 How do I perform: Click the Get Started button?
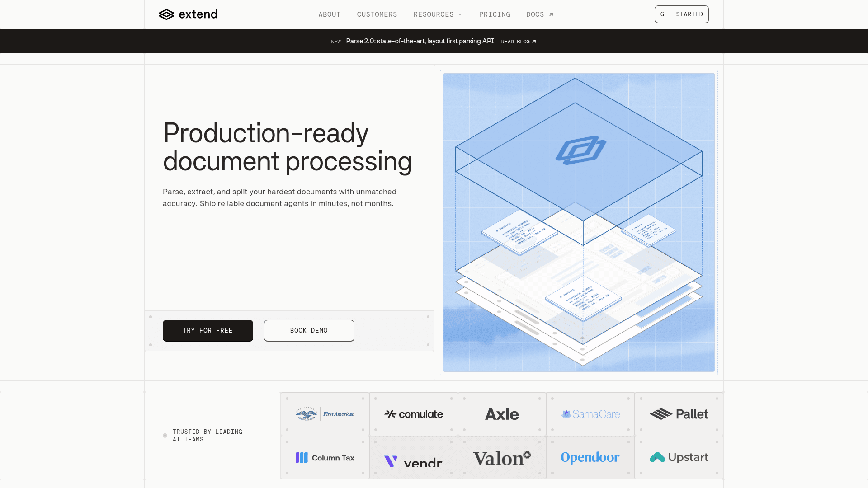tap(681, 14)
